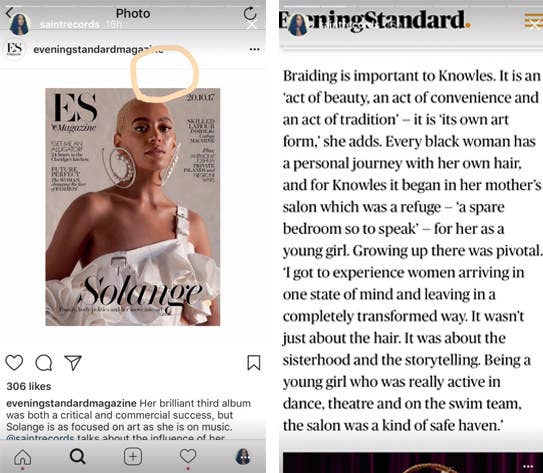Open the Search tab with the magnifier icon
The width and height of the screenshot is (543, 473).
click(77, 456)
